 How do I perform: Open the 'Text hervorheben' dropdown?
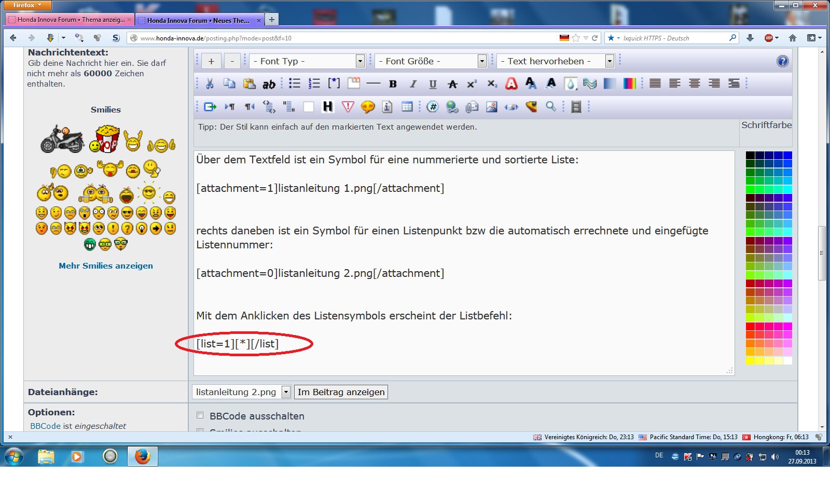click(x=555, y=61)
